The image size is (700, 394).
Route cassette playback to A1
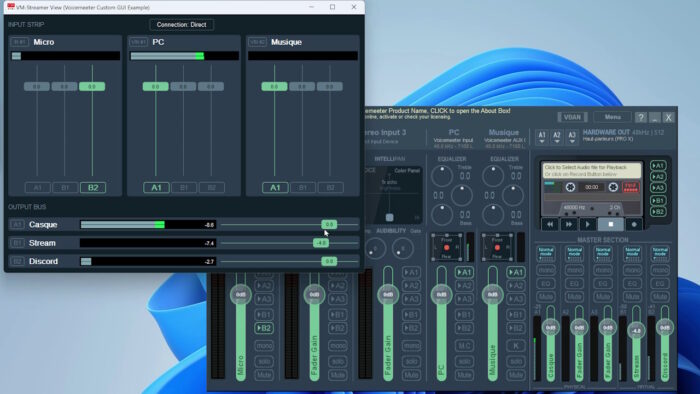658,166
